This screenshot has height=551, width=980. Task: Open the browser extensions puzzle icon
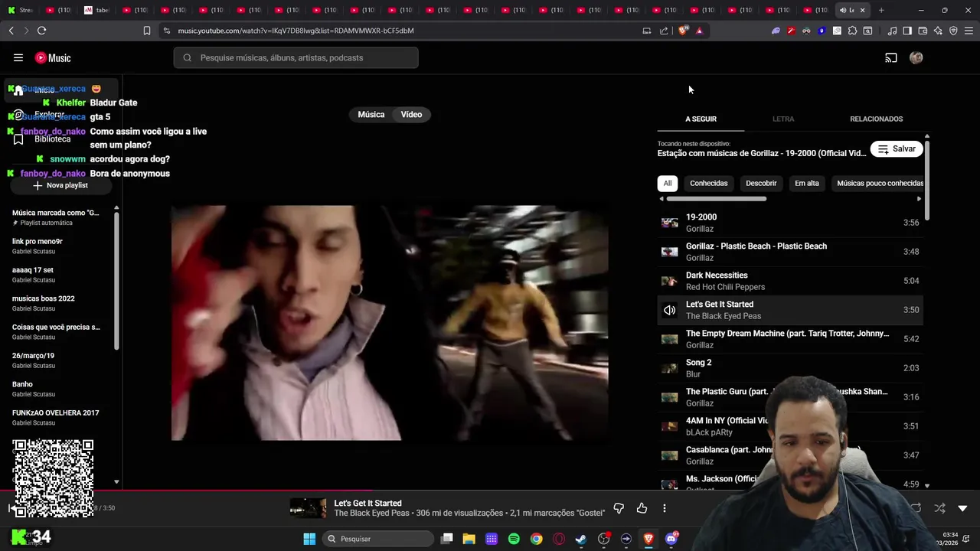click(x=852, y=31)
